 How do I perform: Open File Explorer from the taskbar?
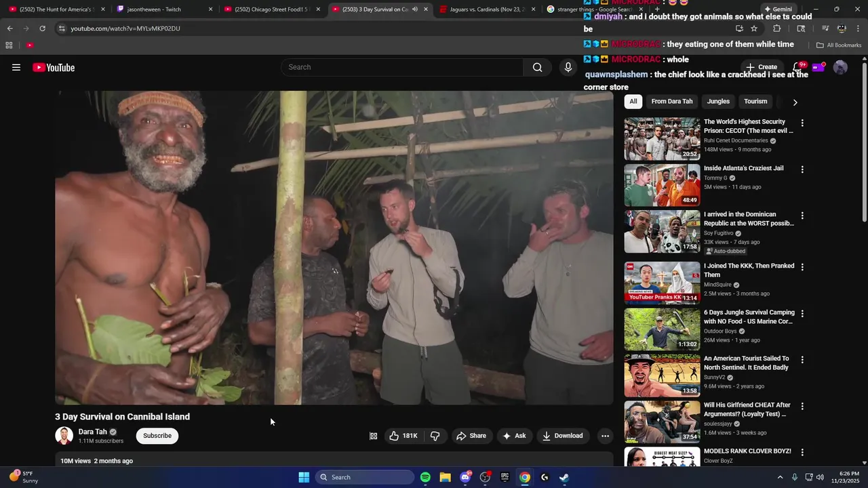tap(445, 477)
